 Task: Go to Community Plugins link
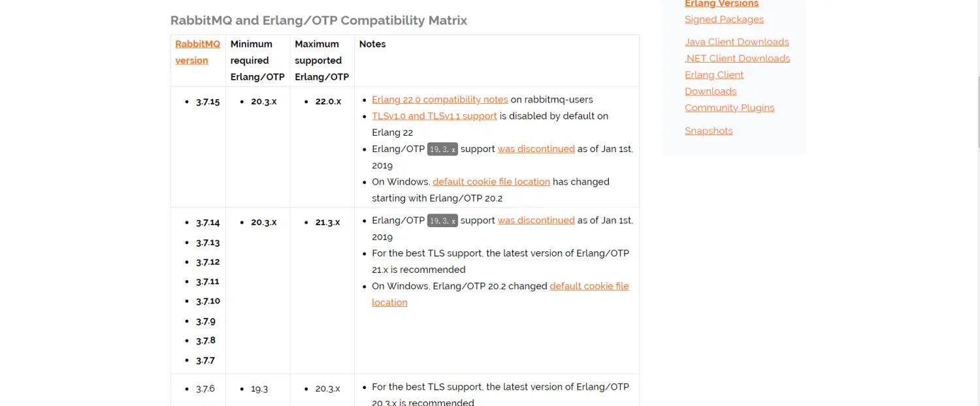(x=729, y=108)
